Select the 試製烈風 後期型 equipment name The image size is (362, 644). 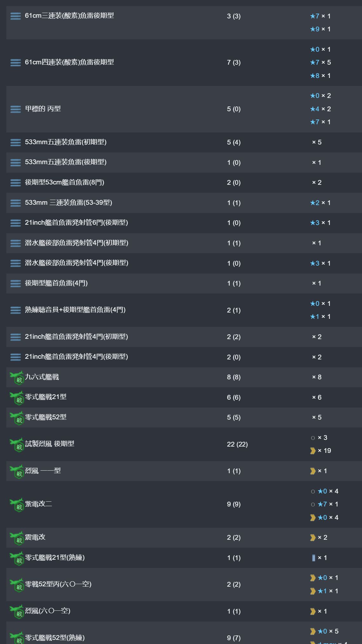coord(49,444)
